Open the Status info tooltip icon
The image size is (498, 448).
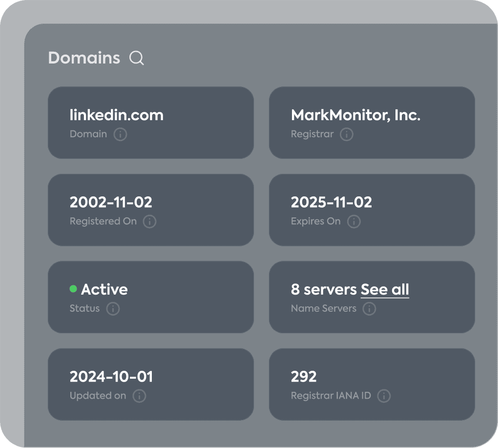[113, 309]
